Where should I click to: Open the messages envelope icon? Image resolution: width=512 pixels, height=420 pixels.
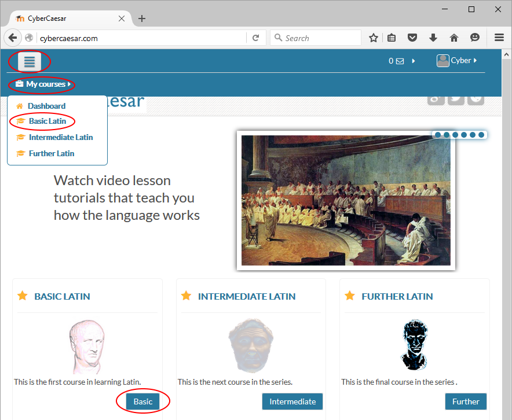pos(400,61)
